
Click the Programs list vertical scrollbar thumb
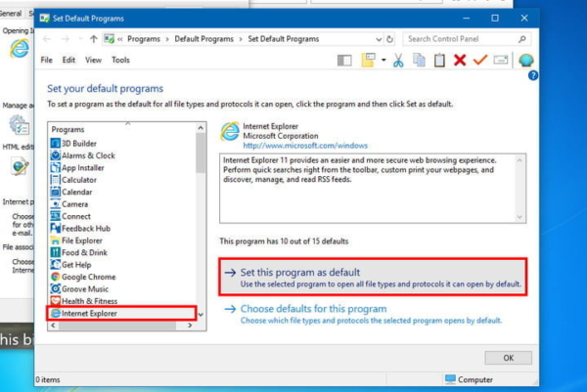tap(201, 152)
